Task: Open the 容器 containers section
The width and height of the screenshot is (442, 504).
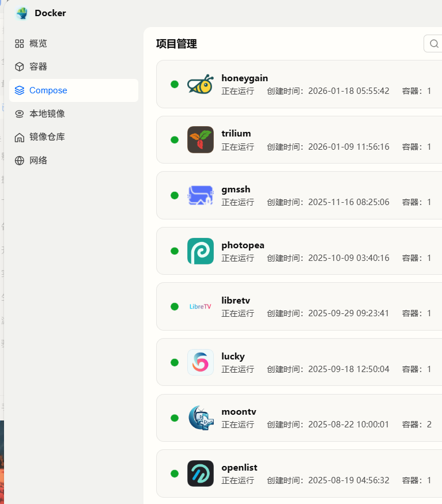Action: coord(74,67)
